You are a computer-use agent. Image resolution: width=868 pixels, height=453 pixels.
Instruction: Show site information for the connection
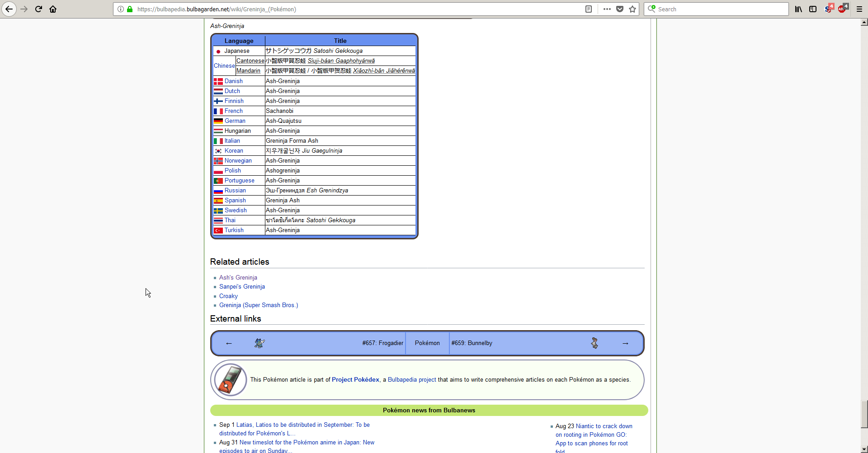coord(121,9)
